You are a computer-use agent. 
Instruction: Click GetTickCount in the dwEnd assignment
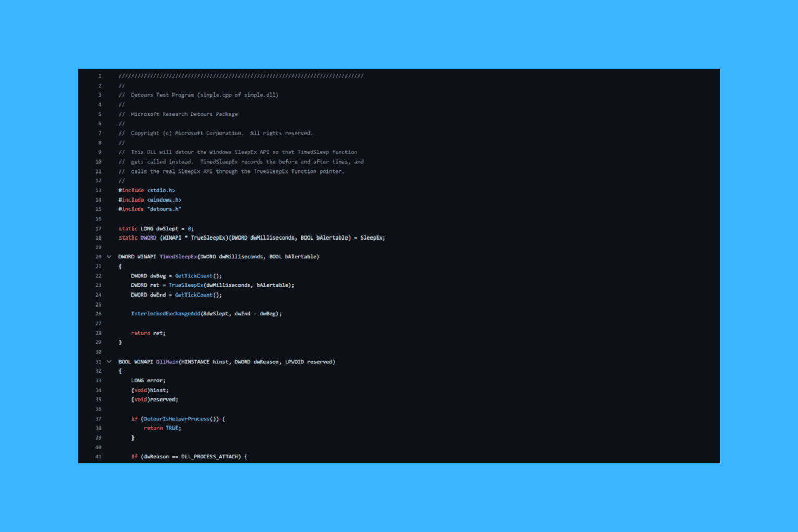194,295
